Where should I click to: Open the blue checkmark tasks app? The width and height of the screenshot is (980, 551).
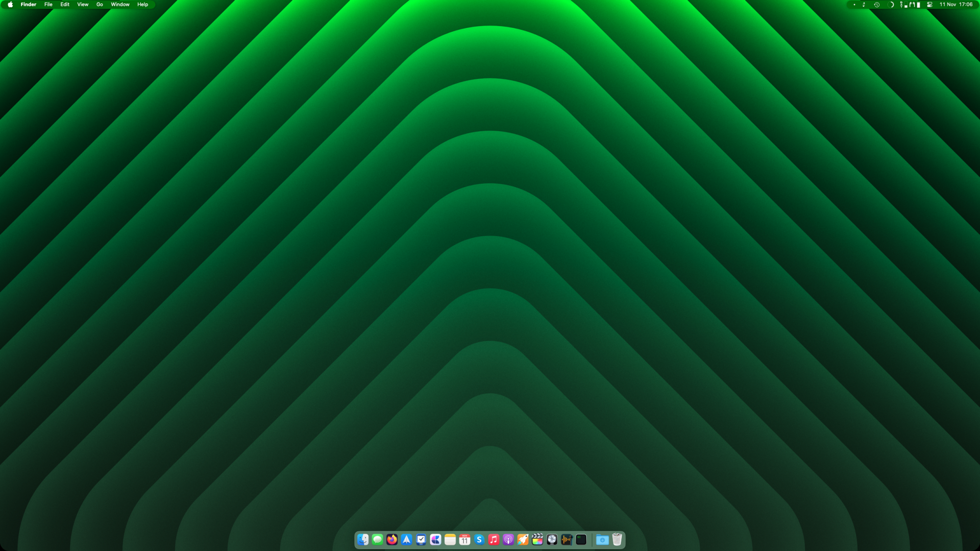[x=421, y=539]
